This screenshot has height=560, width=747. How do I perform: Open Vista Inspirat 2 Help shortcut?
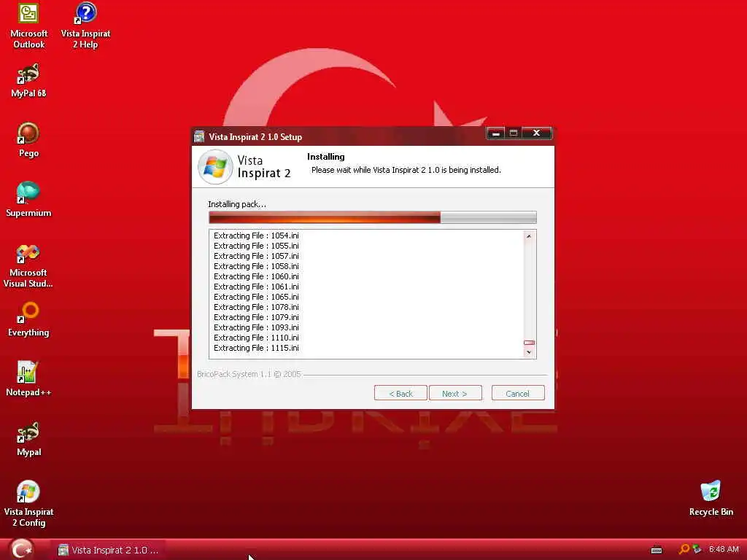(x=86, y=26)
